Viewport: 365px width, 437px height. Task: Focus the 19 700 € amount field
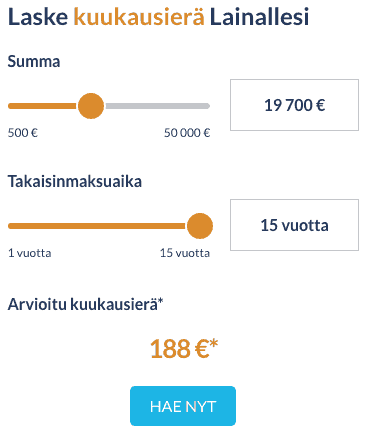coord(294,105)
